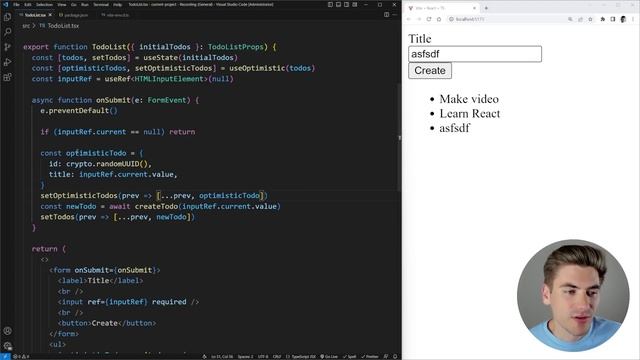This screenshot has height=360, width=640.
Task: Open the Extensions view
Action: [x=7, y=77]
